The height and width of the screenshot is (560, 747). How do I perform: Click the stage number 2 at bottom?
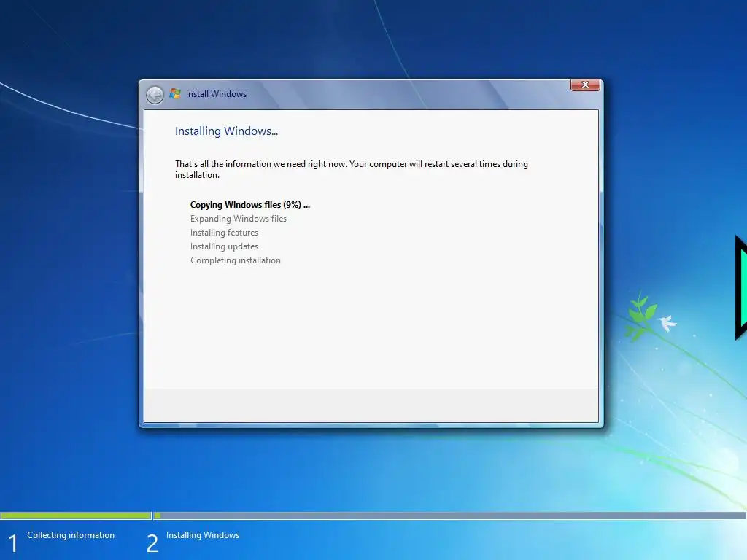coord(152,543)
